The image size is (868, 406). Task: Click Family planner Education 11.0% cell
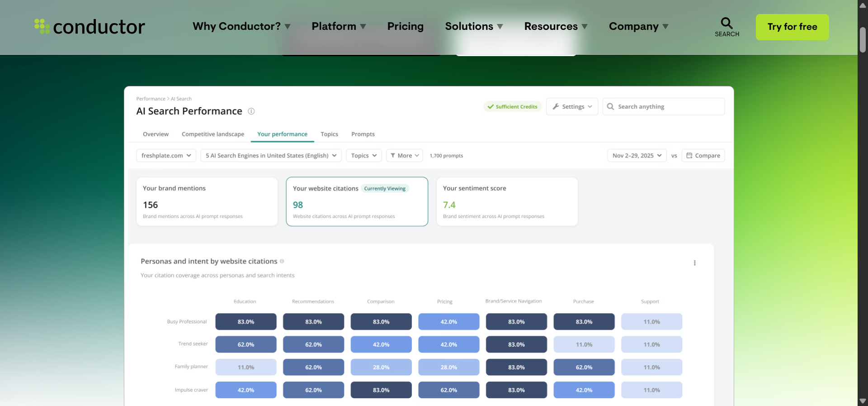[x=246, y=367]
